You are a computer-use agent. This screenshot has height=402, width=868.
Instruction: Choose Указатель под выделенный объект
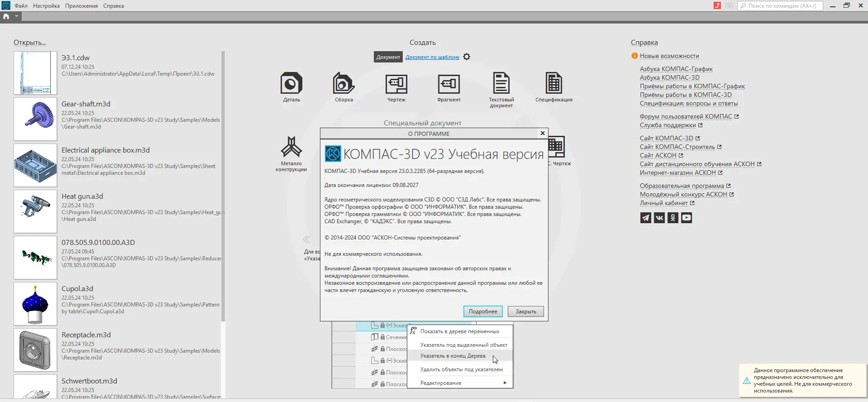[x=460, y=345]
